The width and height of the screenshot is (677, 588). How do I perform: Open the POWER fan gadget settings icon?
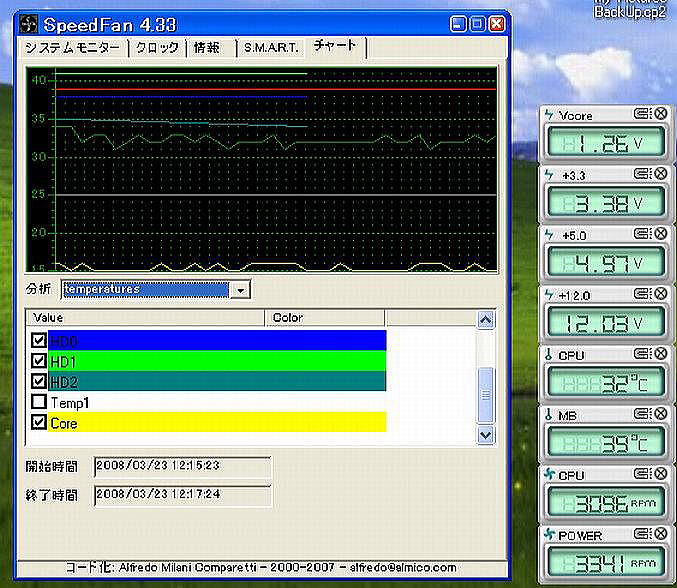coord(642,534)
